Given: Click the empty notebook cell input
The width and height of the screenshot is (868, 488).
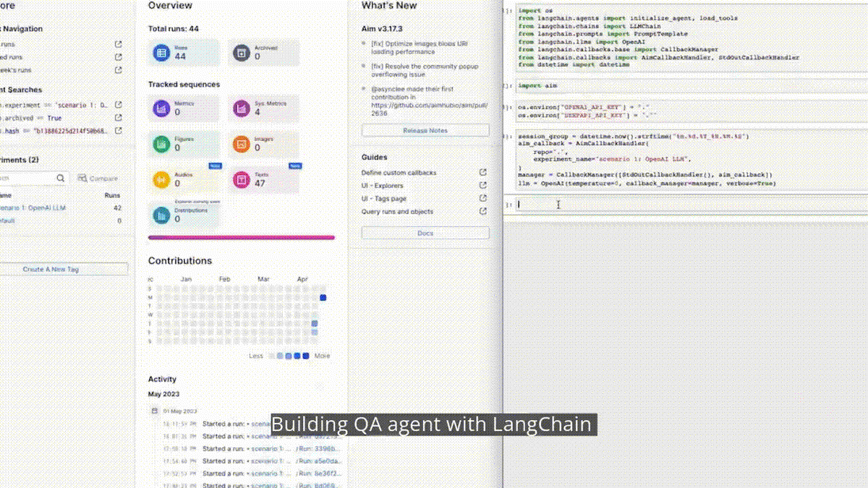Looking at the screenshot, I should 691,205.
